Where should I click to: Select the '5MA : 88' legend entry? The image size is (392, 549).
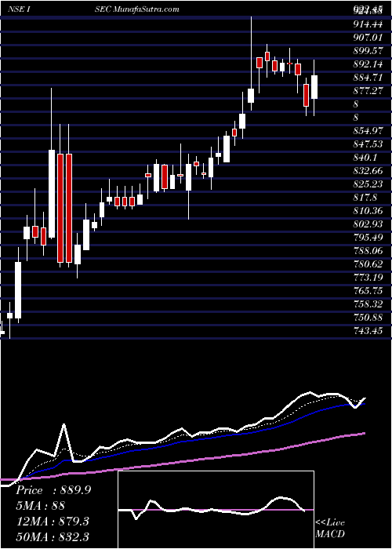(x=40, y=506)
